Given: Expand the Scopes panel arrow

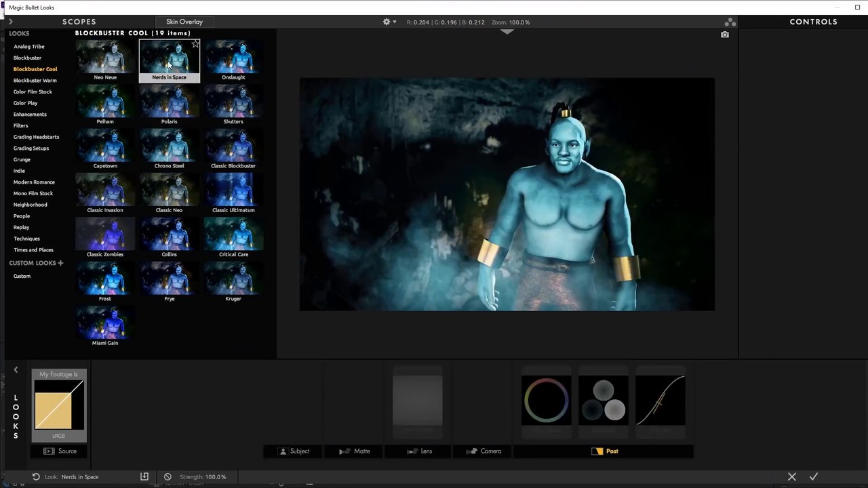Looking at the screenshot, I should click(11, 22).
